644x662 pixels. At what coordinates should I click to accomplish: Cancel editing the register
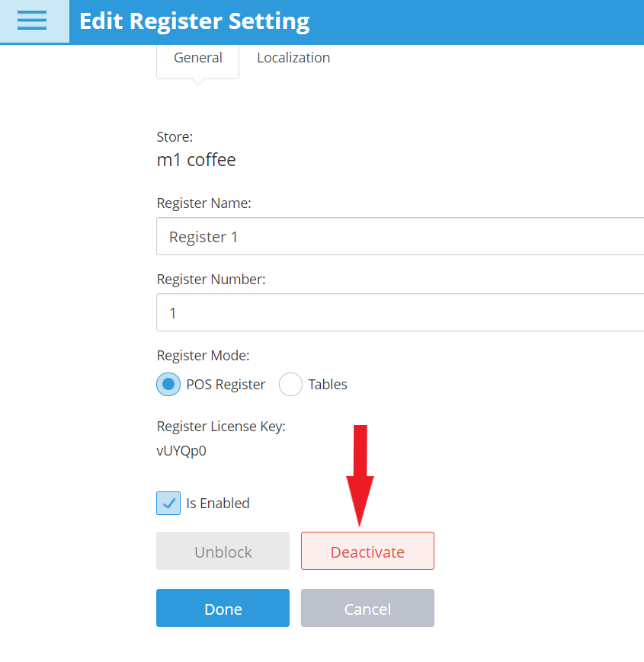[x=367, y=608]
